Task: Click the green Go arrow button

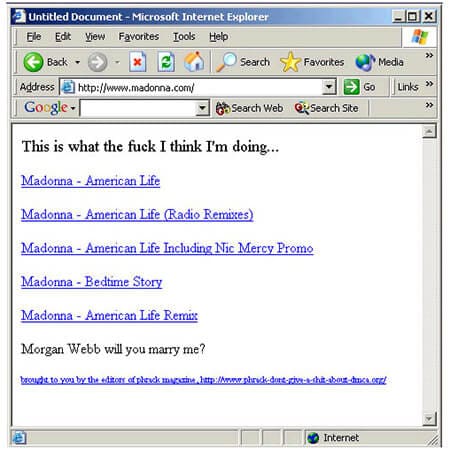Action: point(351,87)
